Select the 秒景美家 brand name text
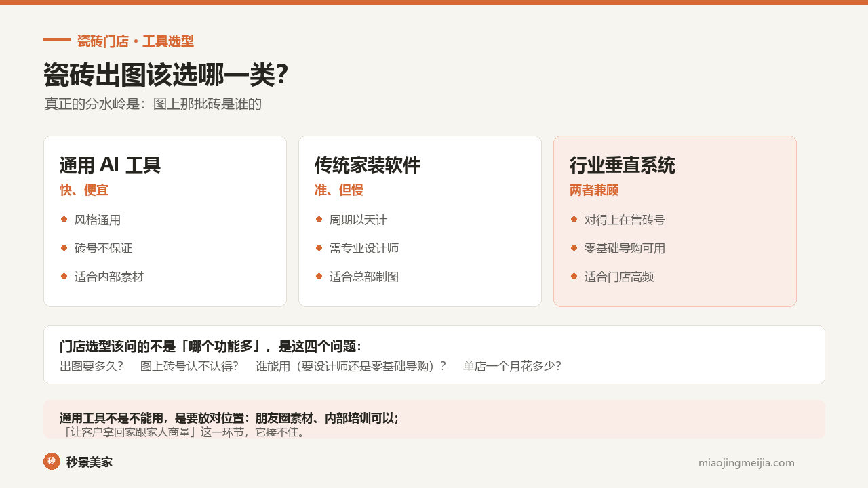The image size is (868, 488). pyautogui.click(x=90, y=462)
